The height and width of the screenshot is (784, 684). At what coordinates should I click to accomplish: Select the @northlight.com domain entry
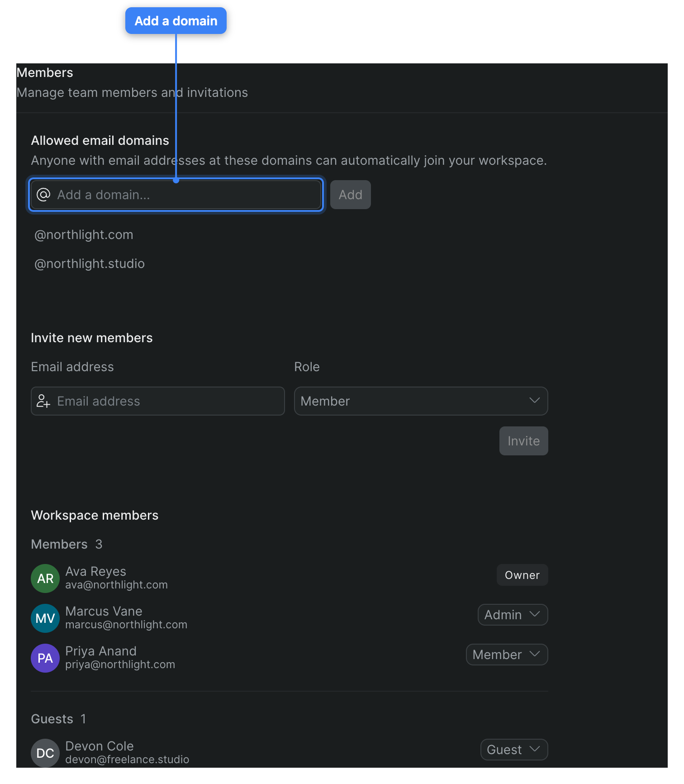[x=84, y=234]
